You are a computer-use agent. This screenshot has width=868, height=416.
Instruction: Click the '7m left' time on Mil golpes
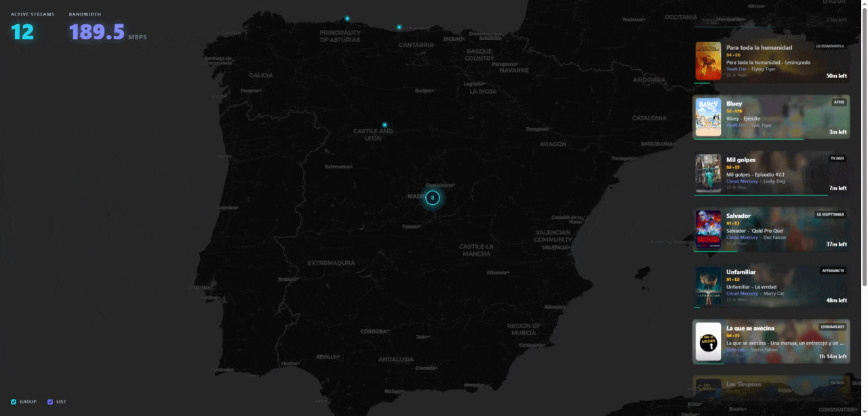point(838,188)
